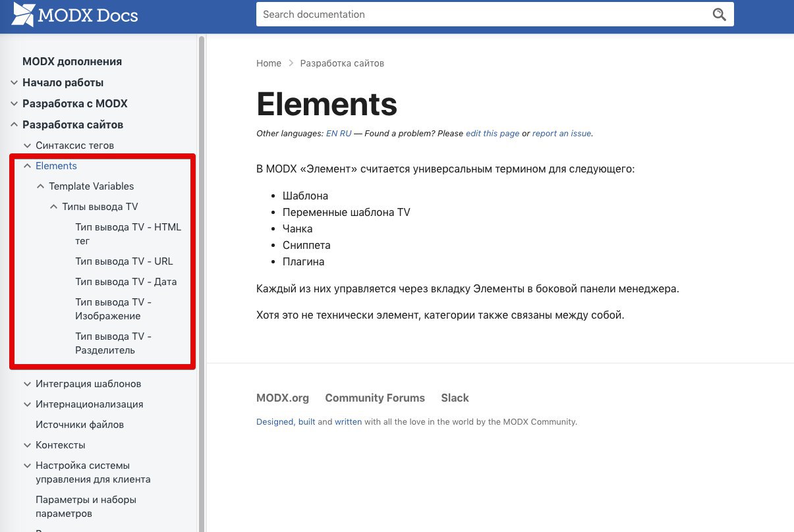Click built link in footer
Viewport: 794px width, 532px height.
point(306,422)
